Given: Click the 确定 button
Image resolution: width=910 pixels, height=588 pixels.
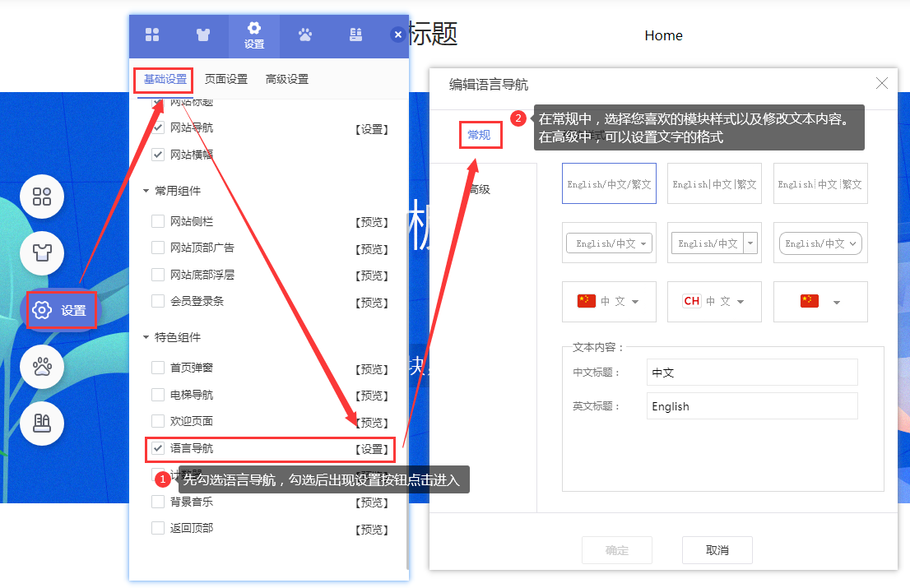Looking at the screenshot, I should (x=617, y=550).
